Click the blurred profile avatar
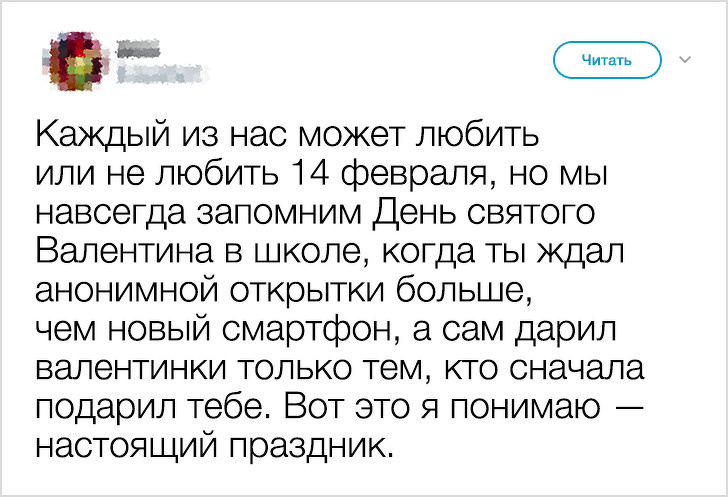 pyautogui.click(x=72, y=59)
